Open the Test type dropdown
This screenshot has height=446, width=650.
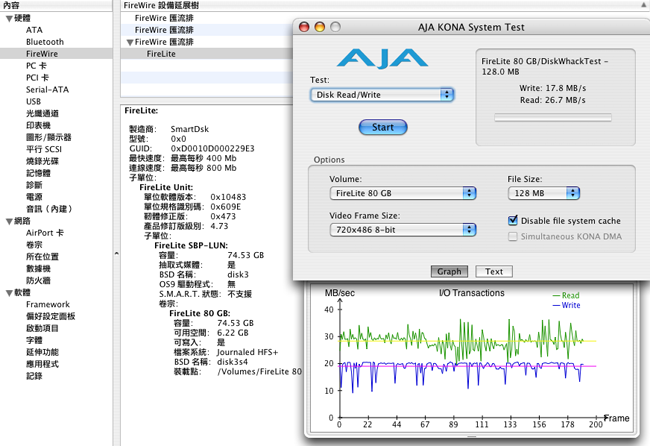pyautogui.click(x=382, y=95)
